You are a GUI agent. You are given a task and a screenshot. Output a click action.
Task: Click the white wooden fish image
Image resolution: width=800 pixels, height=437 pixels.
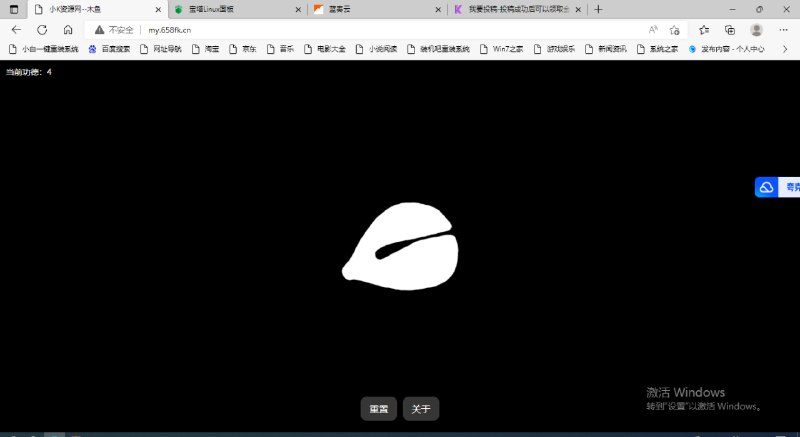[402, 247]
